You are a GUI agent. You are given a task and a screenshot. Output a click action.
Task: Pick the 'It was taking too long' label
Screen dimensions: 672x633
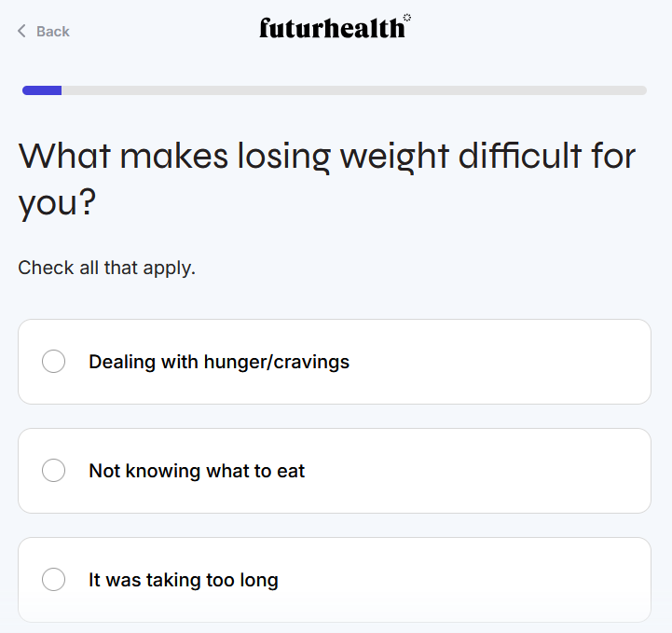(x=184, y=580)
